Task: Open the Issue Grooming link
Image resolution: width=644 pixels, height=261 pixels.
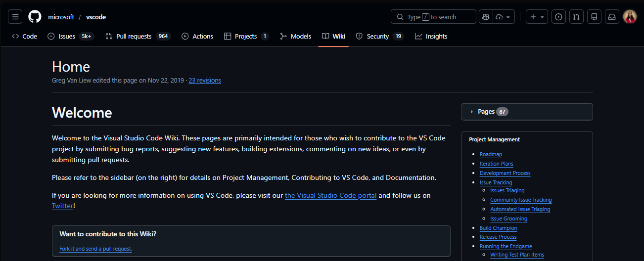Action: (x=509, y=218)
